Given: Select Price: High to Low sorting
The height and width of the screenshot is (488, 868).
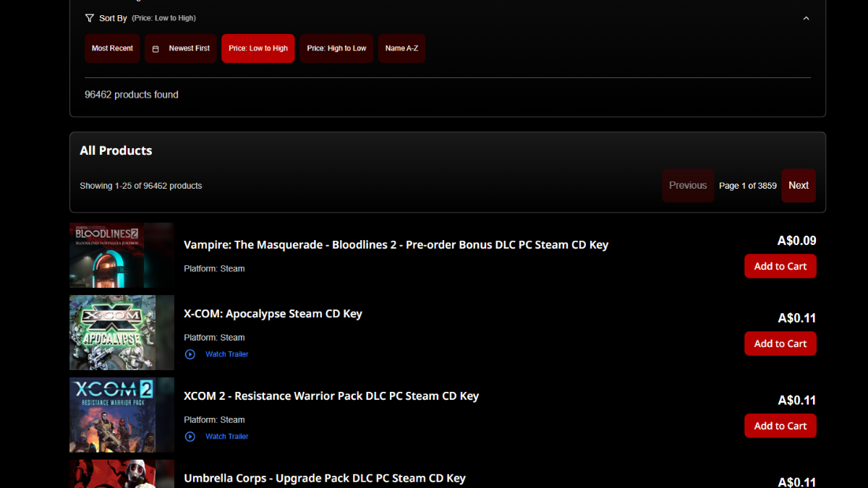Looking at the screenshot, I should pos(336,48).
